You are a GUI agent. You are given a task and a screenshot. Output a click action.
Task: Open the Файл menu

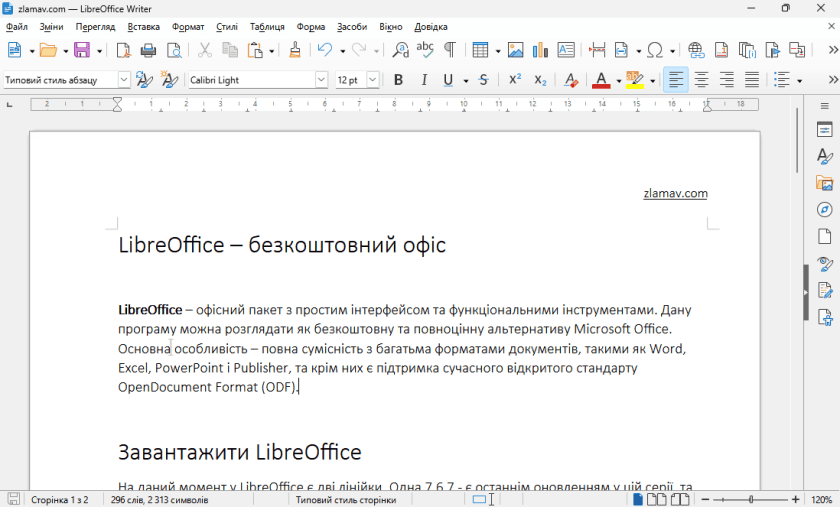click(x=17, y=27)
